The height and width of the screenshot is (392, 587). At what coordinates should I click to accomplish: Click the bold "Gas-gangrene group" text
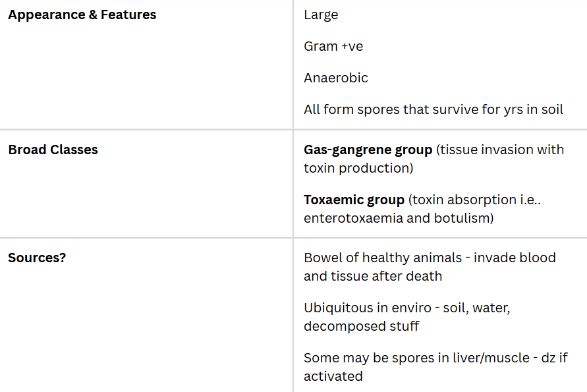368,150
